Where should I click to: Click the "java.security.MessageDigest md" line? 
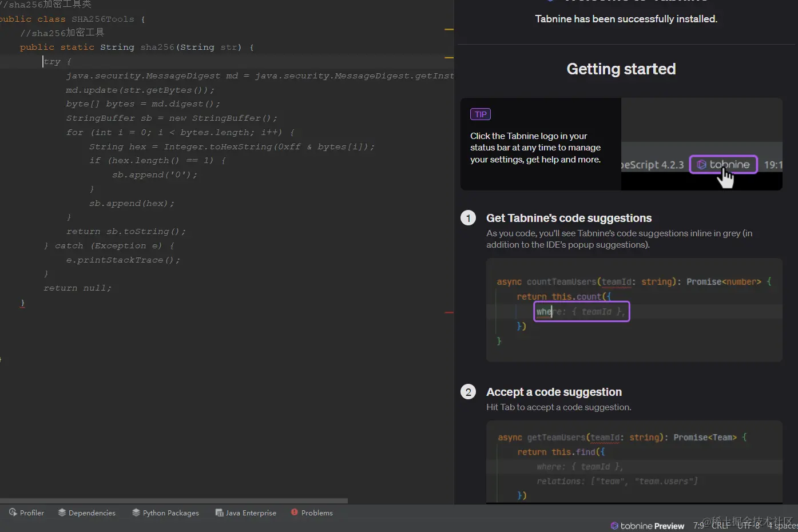[260, 76]
